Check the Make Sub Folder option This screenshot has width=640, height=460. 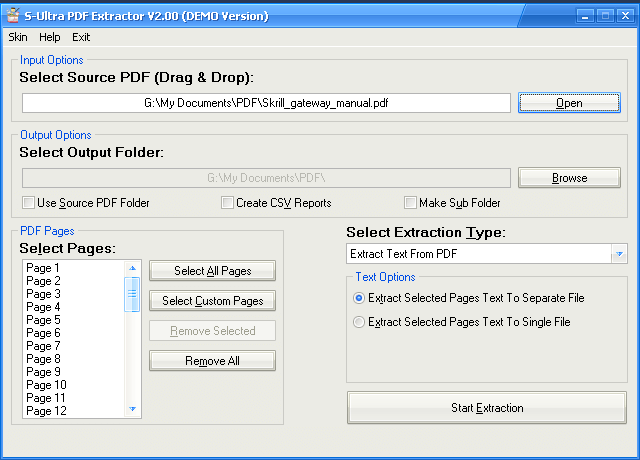[x=410, y=203]
